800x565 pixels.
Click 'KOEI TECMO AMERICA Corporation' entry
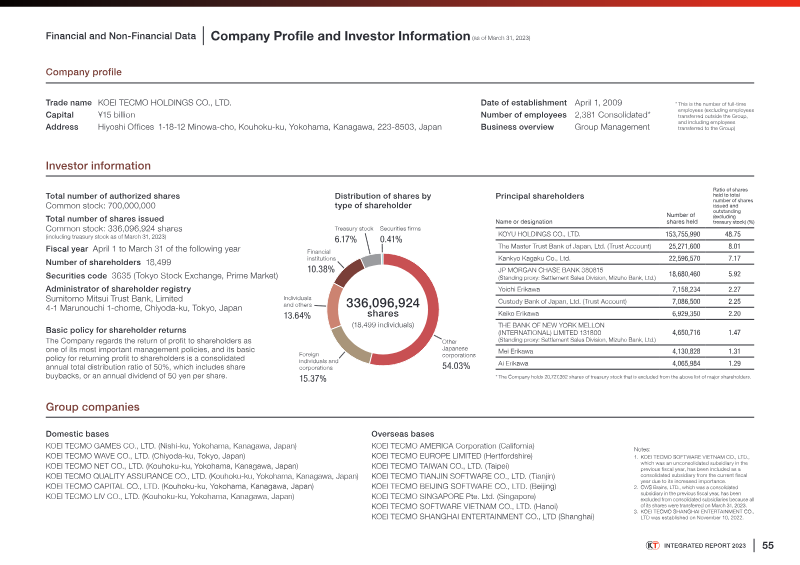tap(453, 446)
